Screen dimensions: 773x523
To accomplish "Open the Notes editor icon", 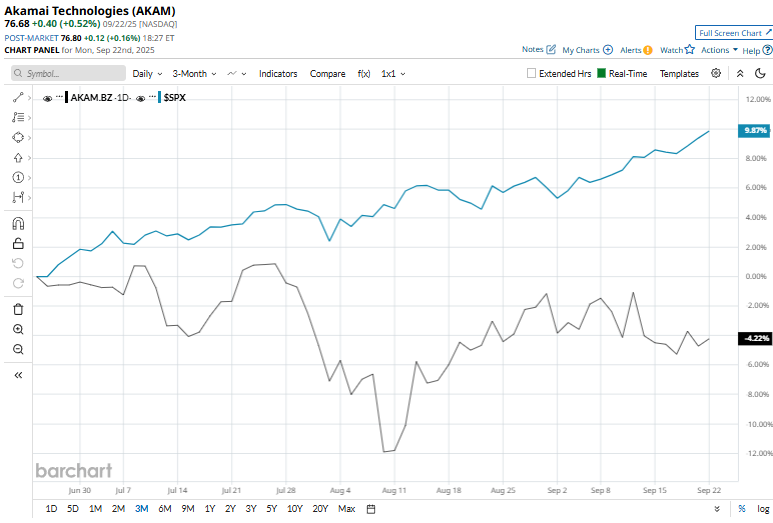I will coord(551,49).
